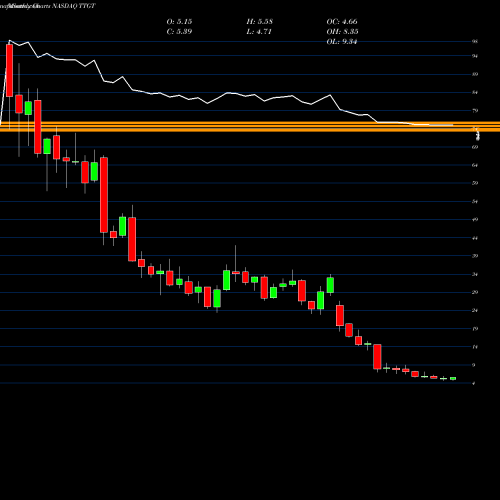Select the high value 'H: 5.58'
This screenshot has height=500, width=500.
pyautogui.click(x=260, y=22)
